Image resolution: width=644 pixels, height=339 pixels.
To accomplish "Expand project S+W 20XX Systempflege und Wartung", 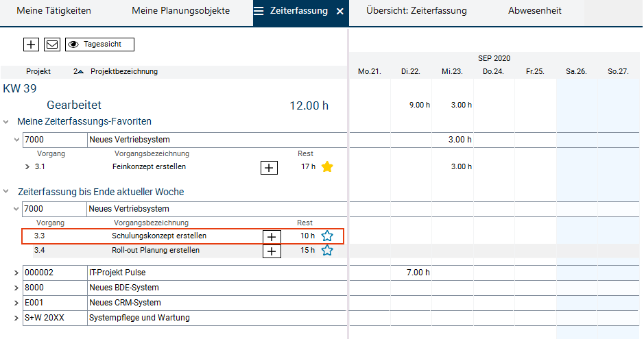I will tap(16, 318).
